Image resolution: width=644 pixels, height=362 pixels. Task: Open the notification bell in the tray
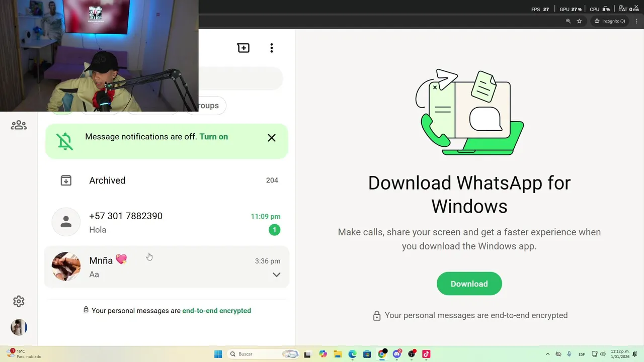(x=635, y=354)
